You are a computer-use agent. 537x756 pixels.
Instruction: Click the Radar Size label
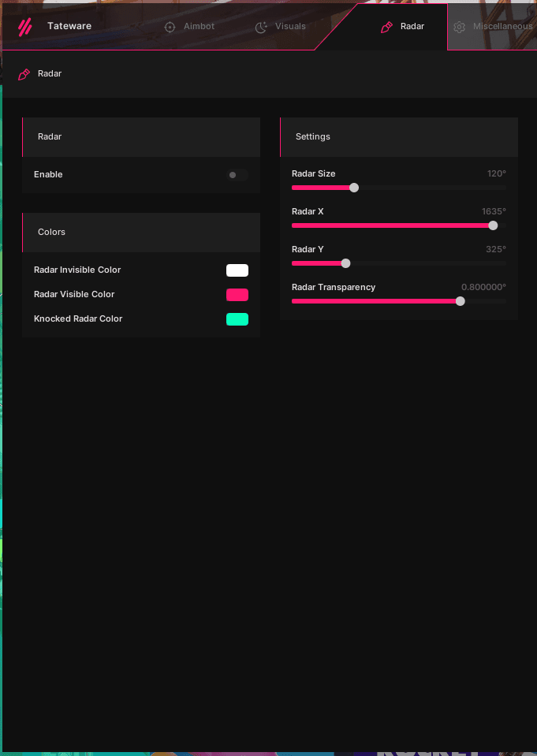(x=314, y=173)
